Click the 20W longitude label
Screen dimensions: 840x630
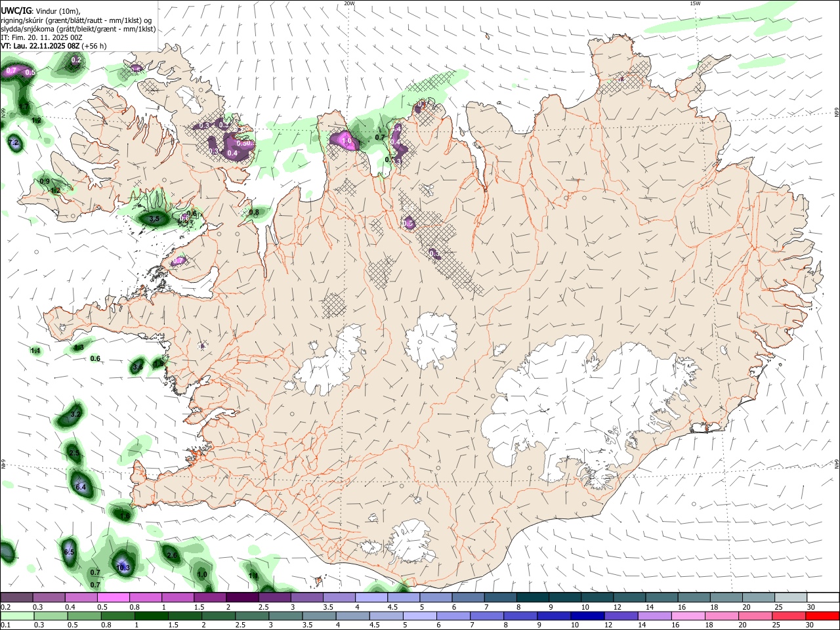point(349,3)
